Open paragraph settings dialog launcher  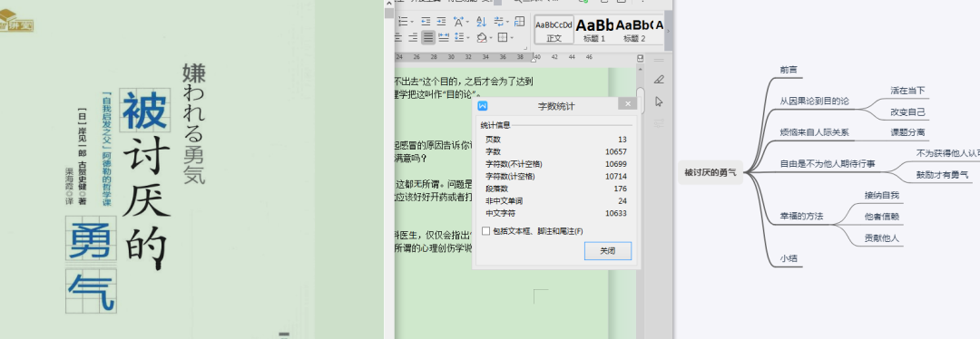click(525, 48)
